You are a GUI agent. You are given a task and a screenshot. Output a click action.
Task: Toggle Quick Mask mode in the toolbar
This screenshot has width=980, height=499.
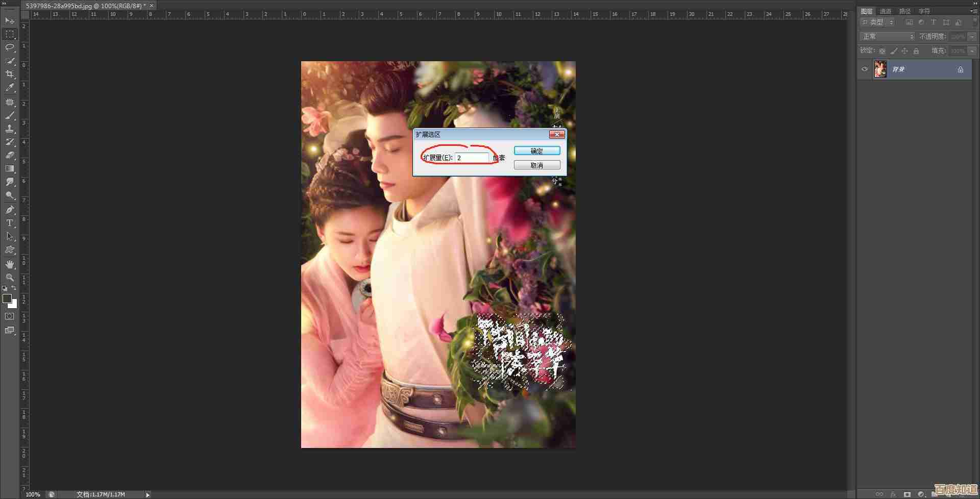[x=10, y=316]
